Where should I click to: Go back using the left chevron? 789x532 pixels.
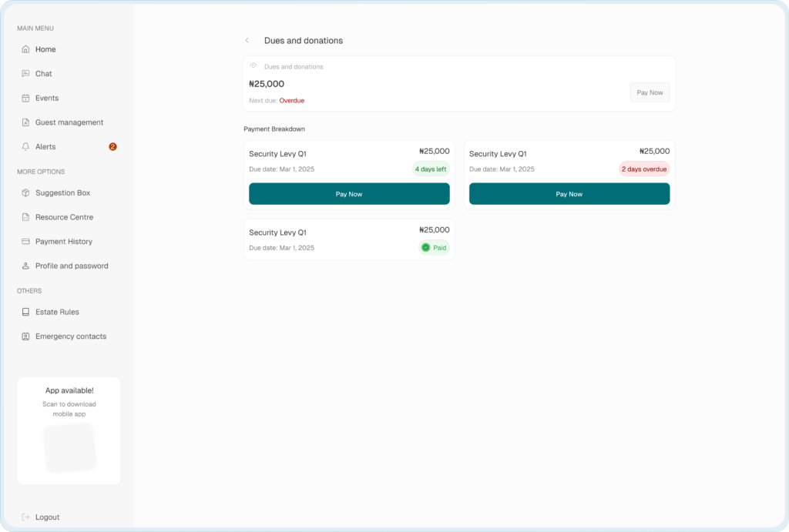pos(247,41)
